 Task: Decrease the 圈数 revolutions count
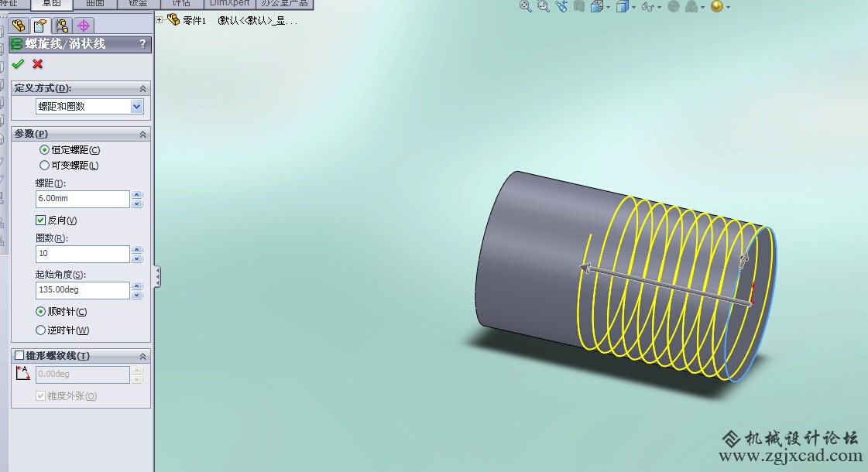(137, 258)
